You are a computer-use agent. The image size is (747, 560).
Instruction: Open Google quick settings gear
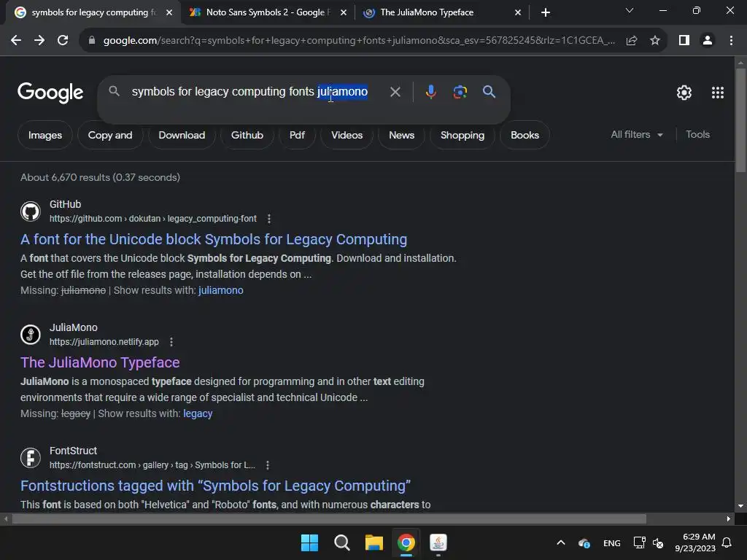[x=684, y=93]
